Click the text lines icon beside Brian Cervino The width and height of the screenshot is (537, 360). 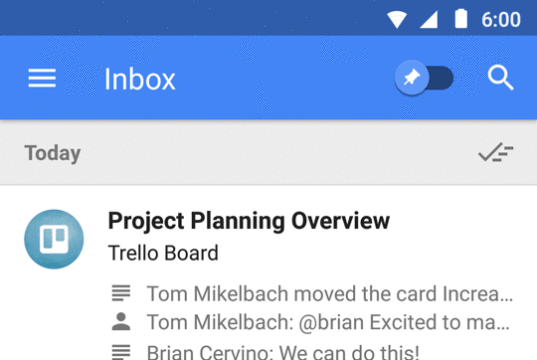point(121,352)
